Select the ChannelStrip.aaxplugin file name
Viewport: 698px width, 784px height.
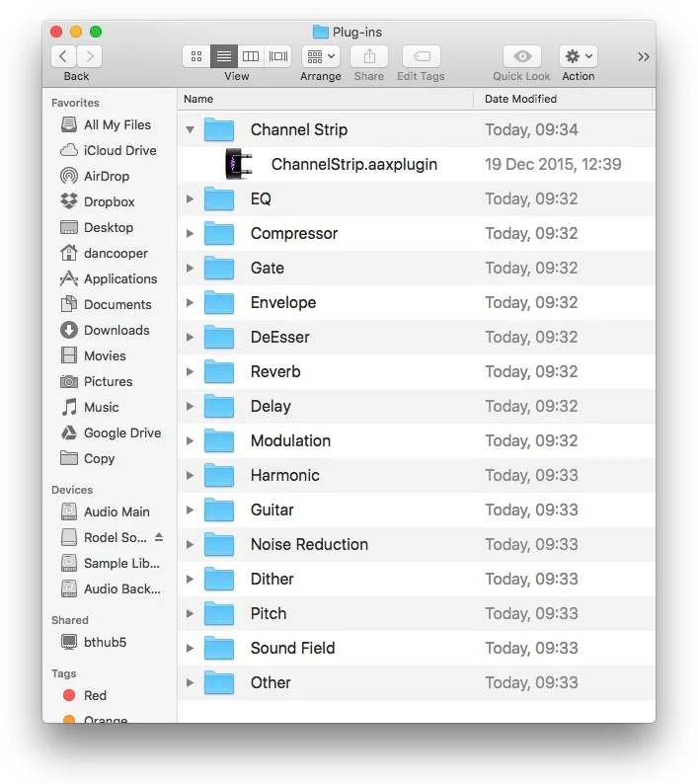[354, 164]
